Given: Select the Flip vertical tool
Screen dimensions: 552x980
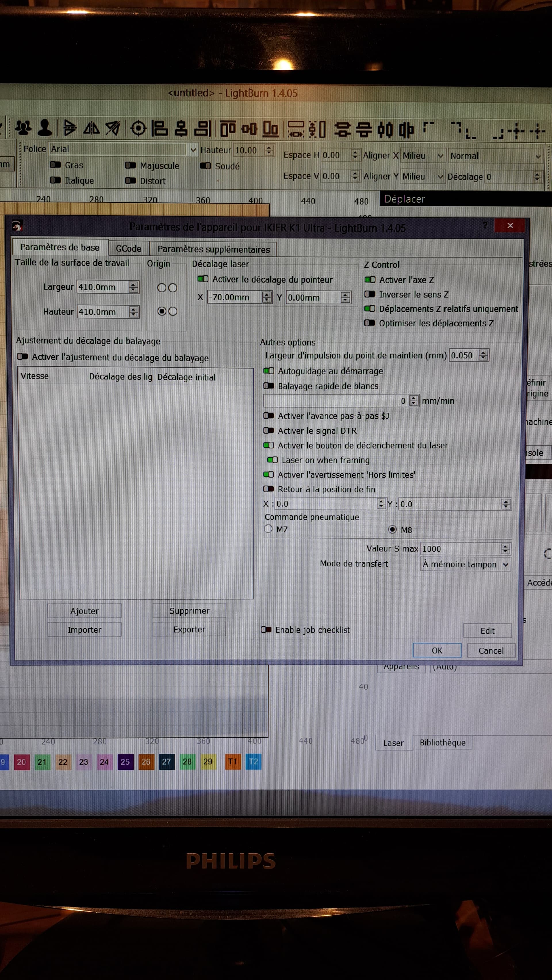Looking at the screenshot, I should (70, 128).
